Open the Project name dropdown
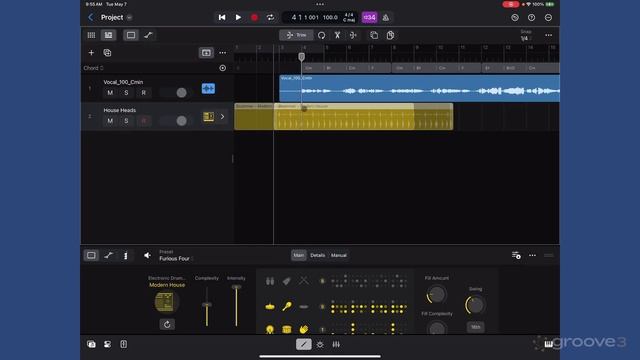 coord(129,18)
